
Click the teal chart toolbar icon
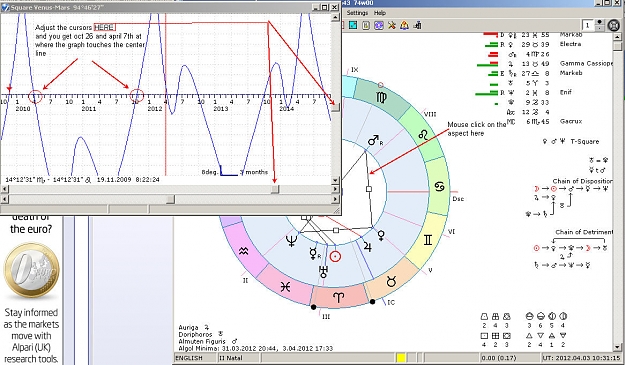coord(353,25)
